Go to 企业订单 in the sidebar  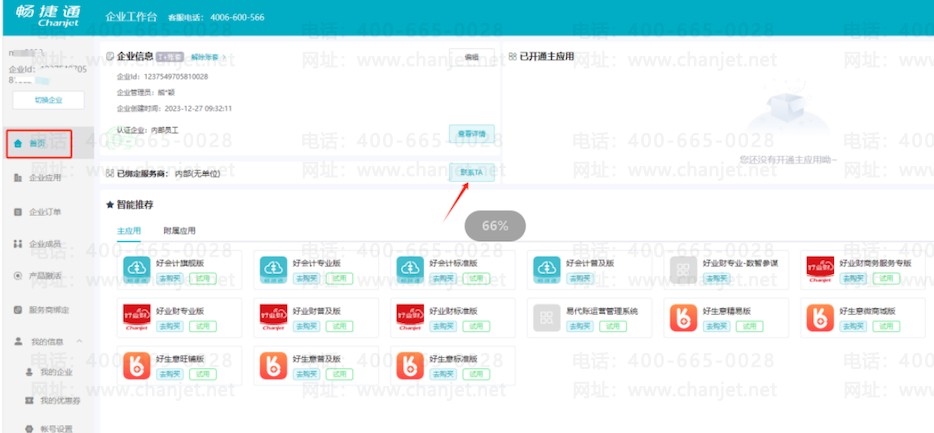(45, 211)
